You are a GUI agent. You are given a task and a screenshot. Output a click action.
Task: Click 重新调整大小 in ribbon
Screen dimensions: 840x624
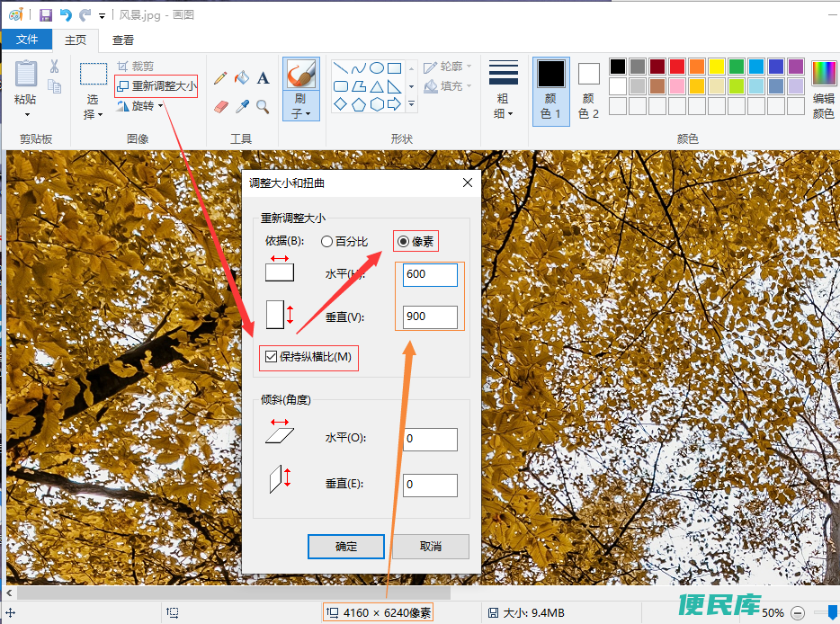[x=156, y=85]
